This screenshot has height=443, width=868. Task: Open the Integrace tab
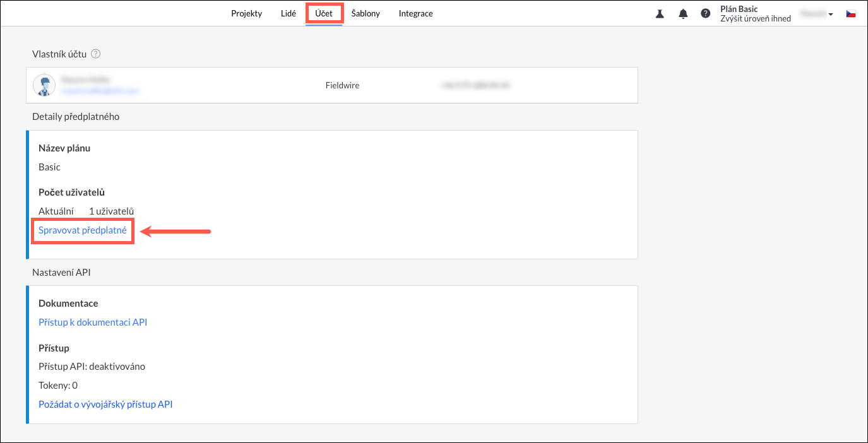tap(415, 14)
